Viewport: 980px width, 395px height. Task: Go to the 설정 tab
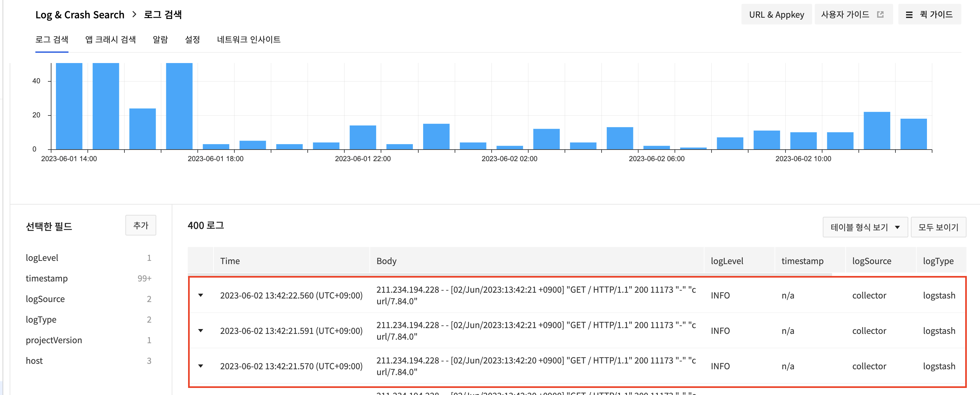pyautogui.click(x=192, y=40)
